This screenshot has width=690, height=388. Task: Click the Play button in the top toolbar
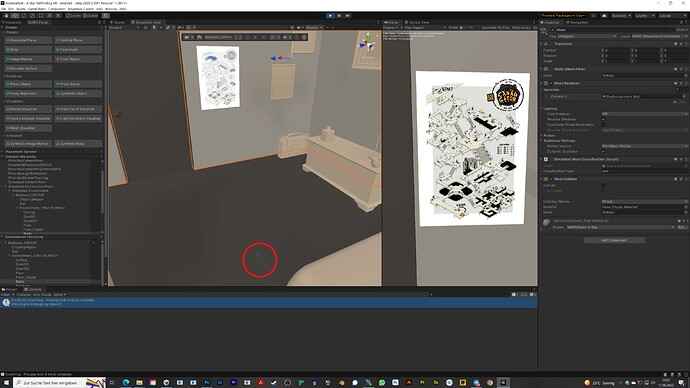330,15
